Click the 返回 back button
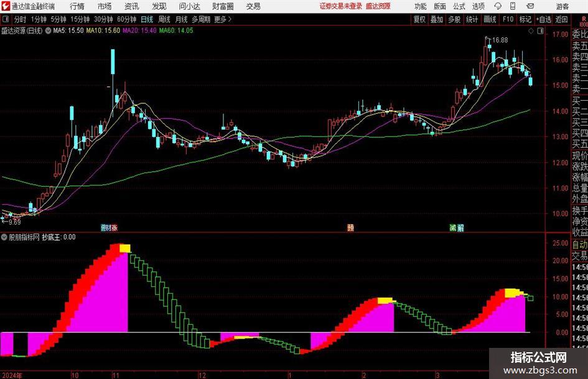This screenshot has width=588, height=379. pos(562,19)
